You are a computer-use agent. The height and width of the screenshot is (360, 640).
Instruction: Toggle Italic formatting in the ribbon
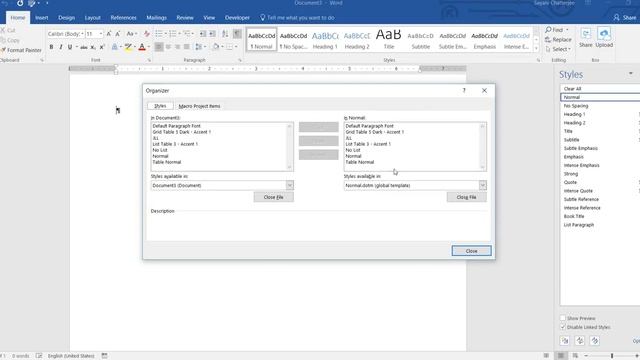pos(60,47)
